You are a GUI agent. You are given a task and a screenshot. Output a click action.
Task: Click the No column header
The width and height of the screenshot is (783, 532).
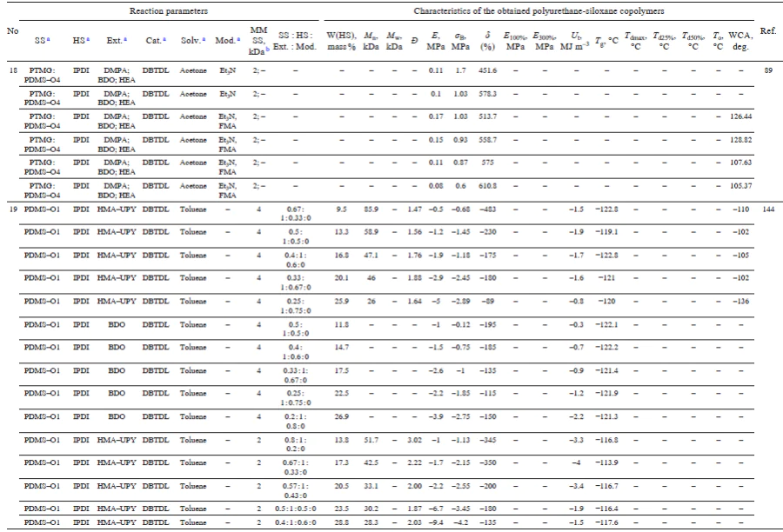coord(13,31)
